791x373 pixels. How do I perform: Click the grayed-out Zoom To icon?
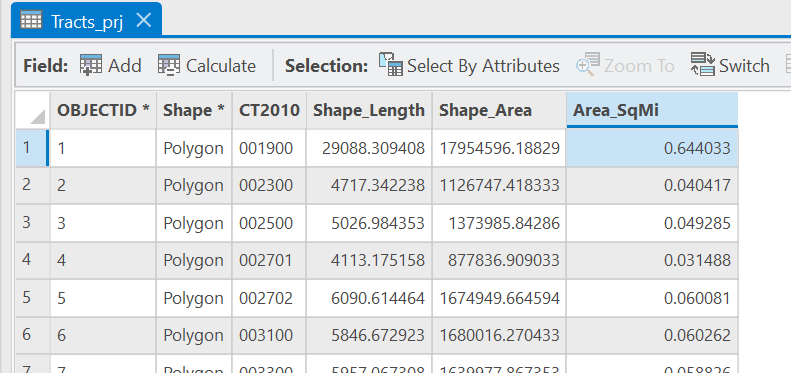(x=588, y=66)
